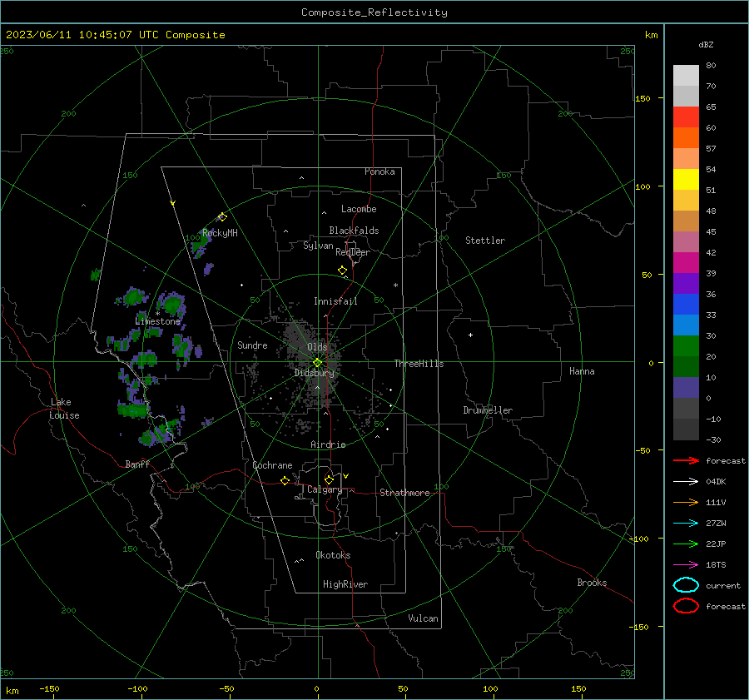Click the cyan current ellipse icon
Image resolution: width=749 pixels, height=700 pixels.
coord(686,585)
